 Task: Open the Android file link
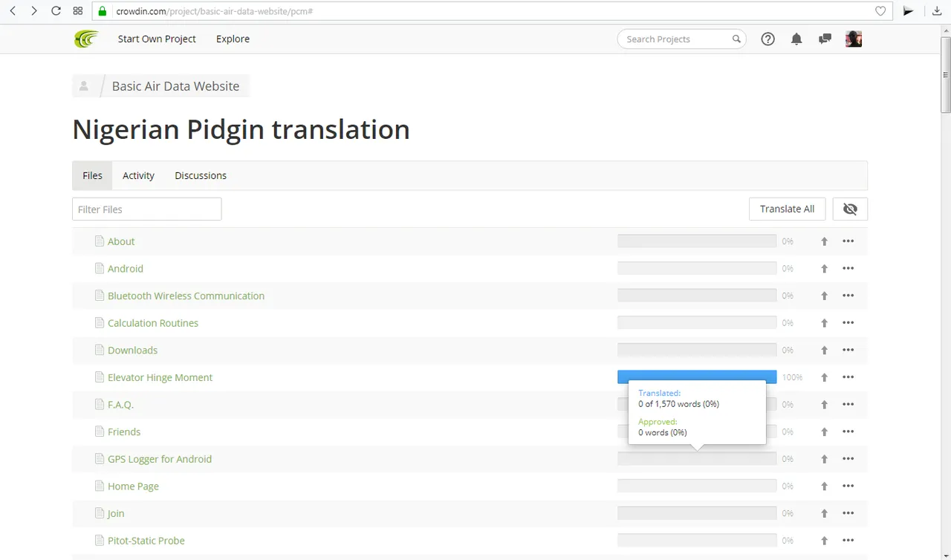click(126, 269)
